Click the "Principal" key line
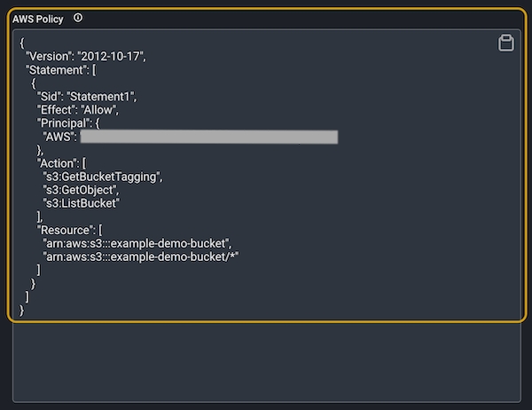532x410 pixels. [65, 122]
